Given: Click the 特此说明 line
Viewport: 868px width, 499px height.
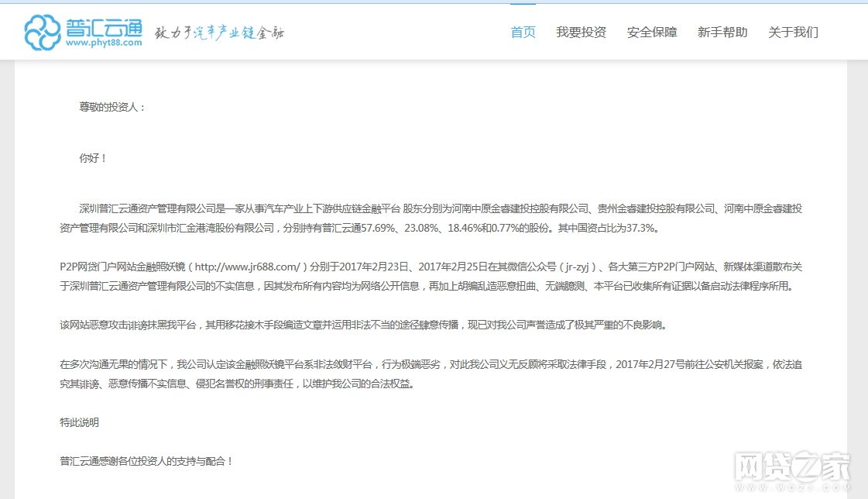Looking at the screenshot, I should [79, 422].
